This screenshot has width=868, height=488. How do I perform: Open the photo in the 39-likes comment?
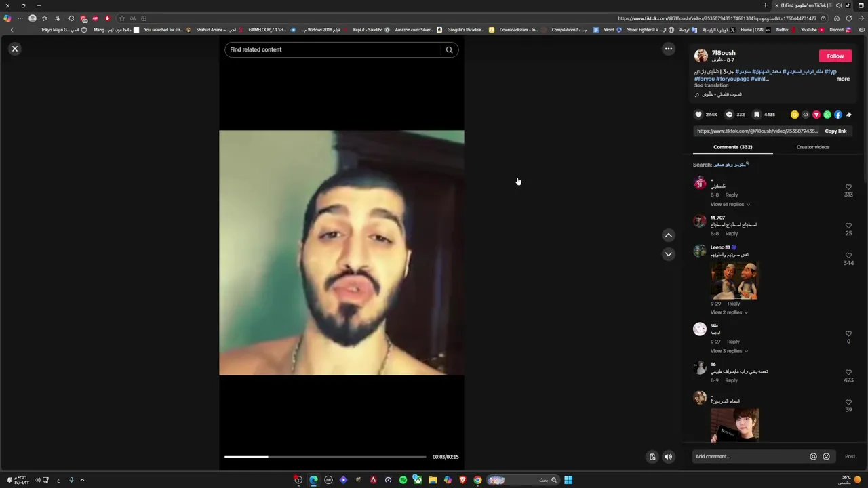point(734,424)
